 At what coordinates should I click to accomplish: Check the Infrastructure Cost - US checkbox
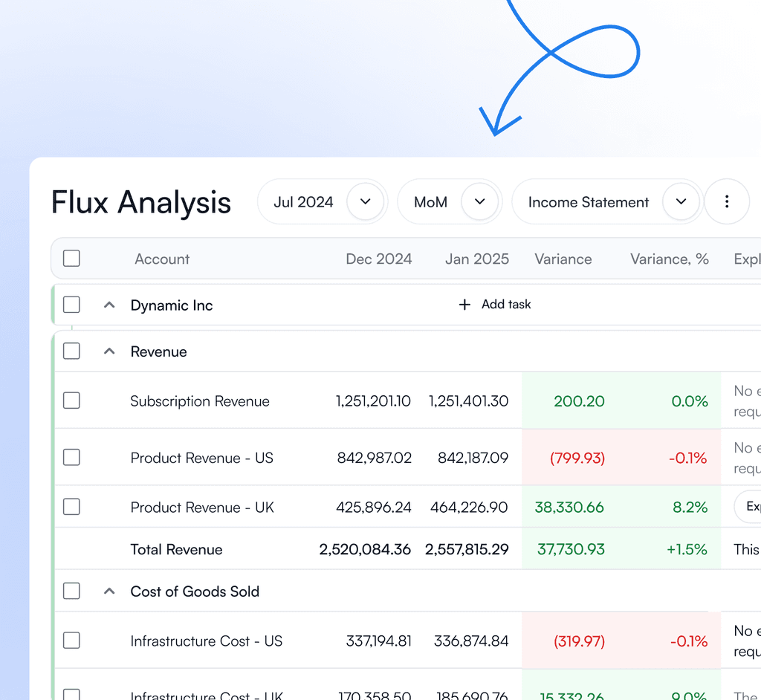(x=71, y=641)
